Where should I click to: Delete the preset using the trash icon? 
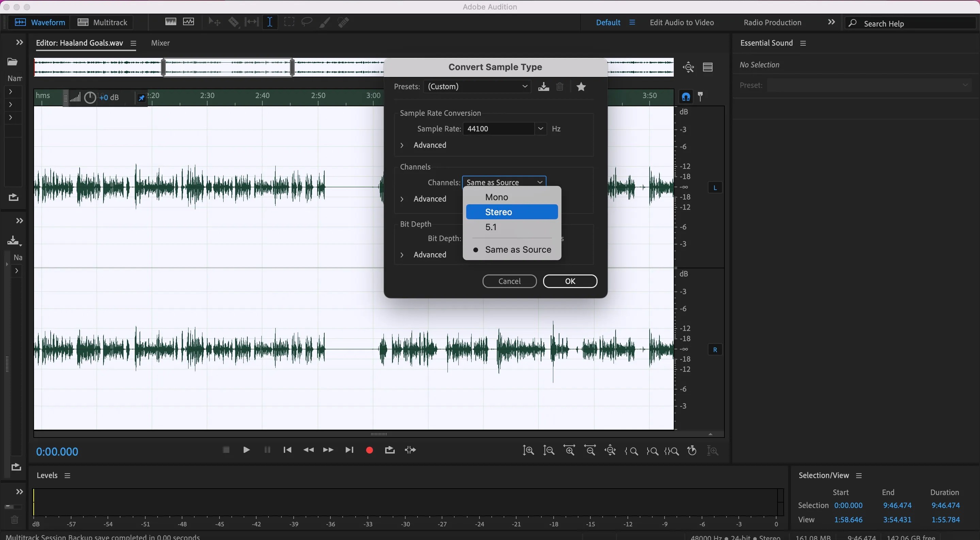(x=559, y=86)
